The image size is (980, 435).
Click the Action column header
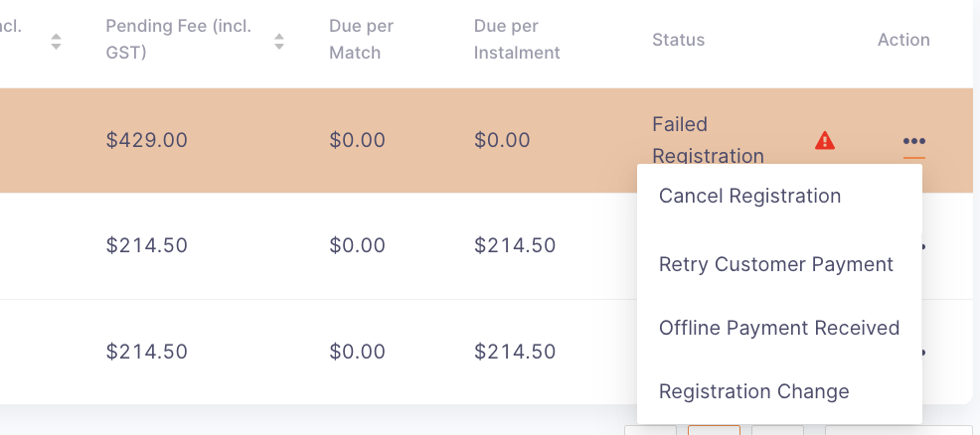(x=903, y=40)
